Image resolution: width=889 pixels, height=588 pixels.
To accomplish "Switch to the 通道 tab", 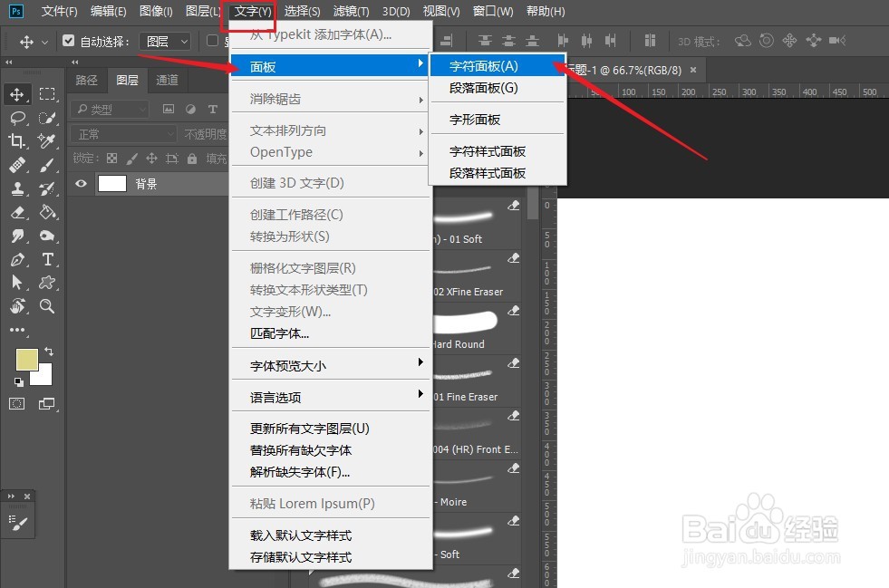I will point(168,80).
